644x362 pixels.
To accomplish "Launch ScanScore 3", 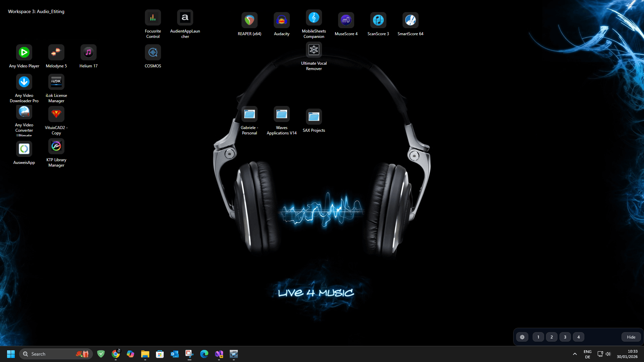I will tap(378, 20).
